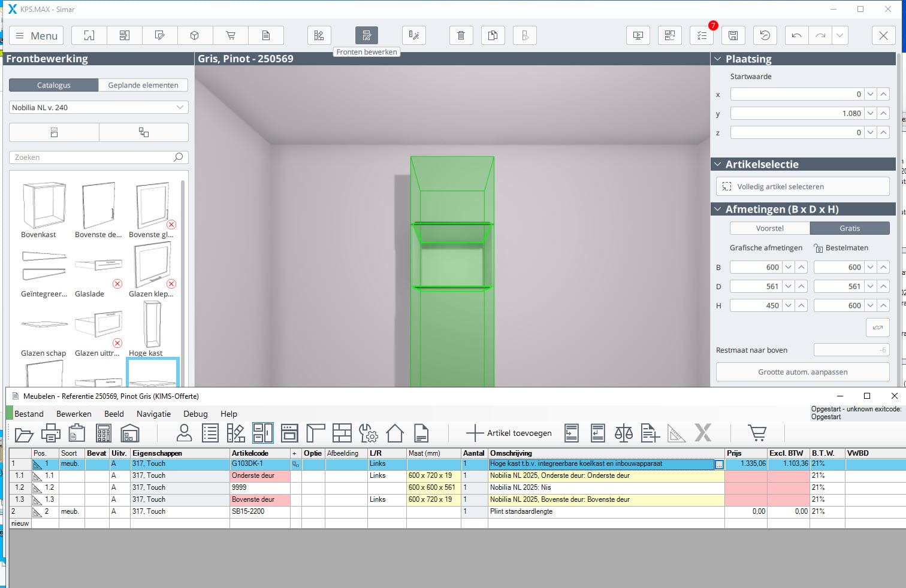This screenshot has height=588, width=906.
Task: Open the Nobilia NL v. 240 catalog dropdown
Action: tap(99, 108)
